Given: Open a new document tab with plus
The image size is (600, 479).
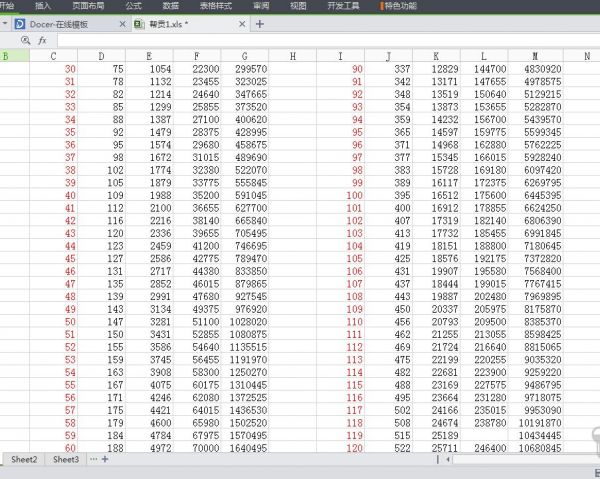Looking at the screenshot, I should pos(260,24).
